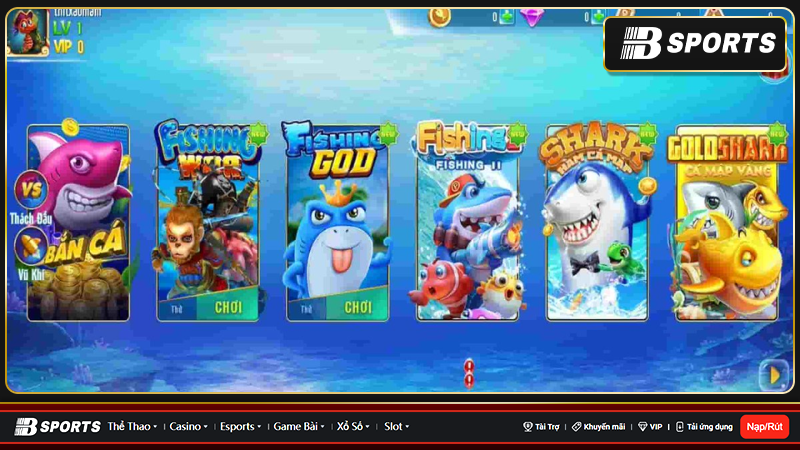
Task: Expand the Slot menu
Action: tap(396, 427)
